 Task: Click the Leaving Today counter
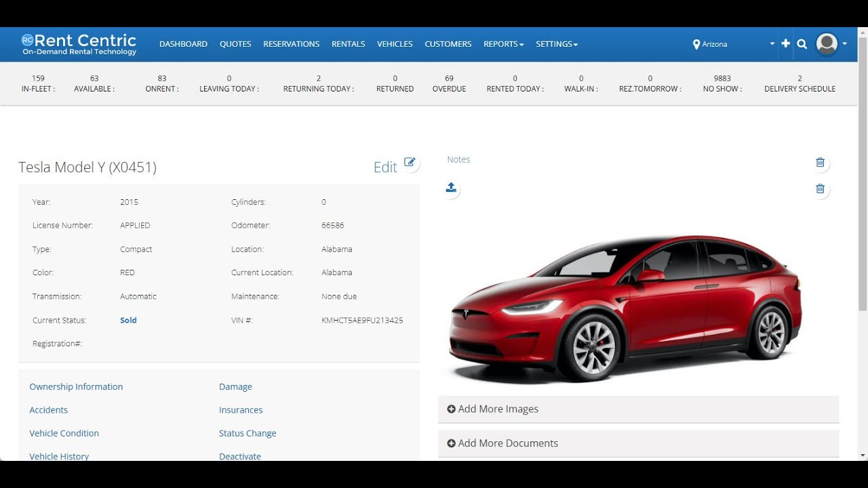coord(229,83)
